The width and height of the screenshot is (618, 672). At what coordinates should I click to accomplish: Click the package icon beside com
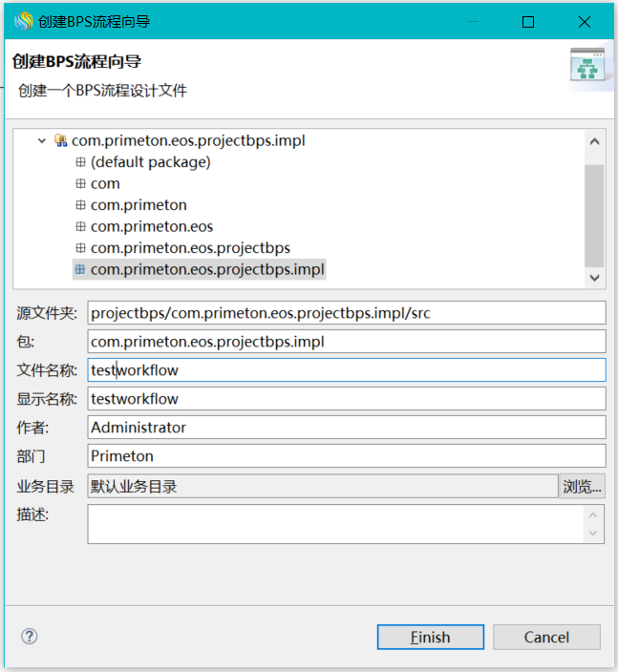tap(81, 183)
